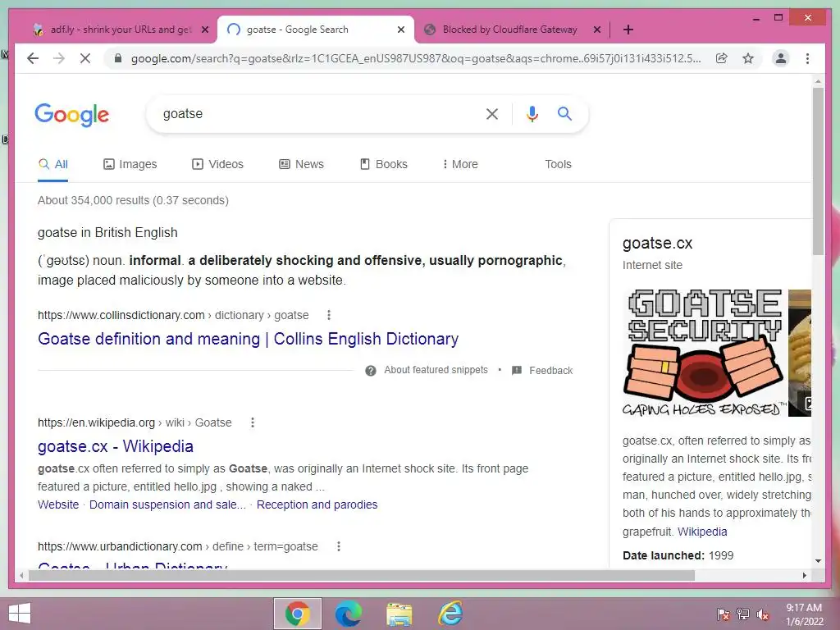Viewport: 840px width, 630px height.
Task: Select the All results tab
Action: click(53, 164)
